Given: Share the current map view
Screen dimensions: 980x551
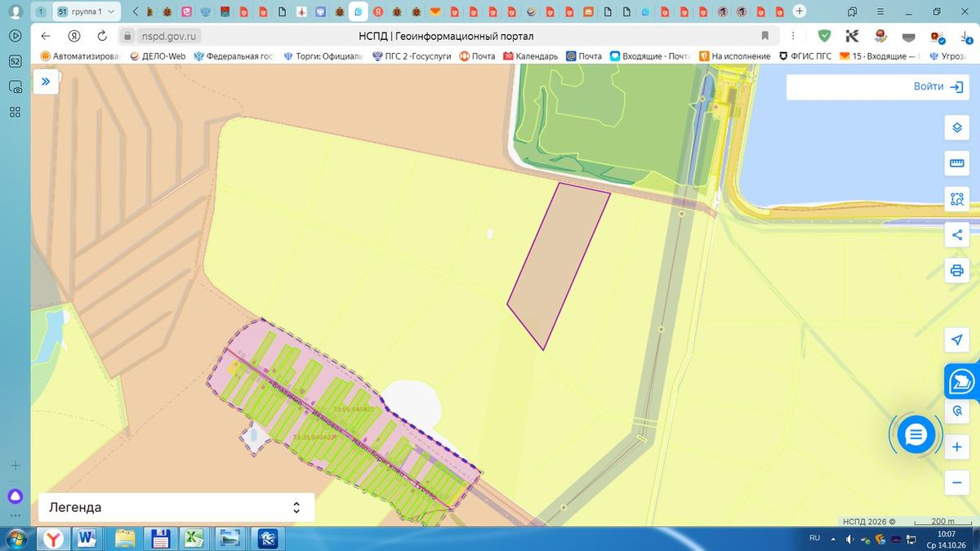Looking at the screenshot, I should pos(956,235).
